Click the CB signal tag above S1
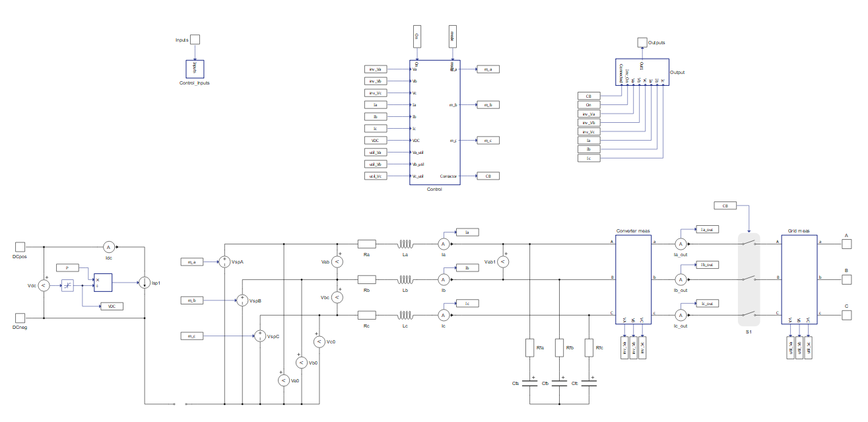The width and height of the screenshot is (868, 422). tap(725, 205)
